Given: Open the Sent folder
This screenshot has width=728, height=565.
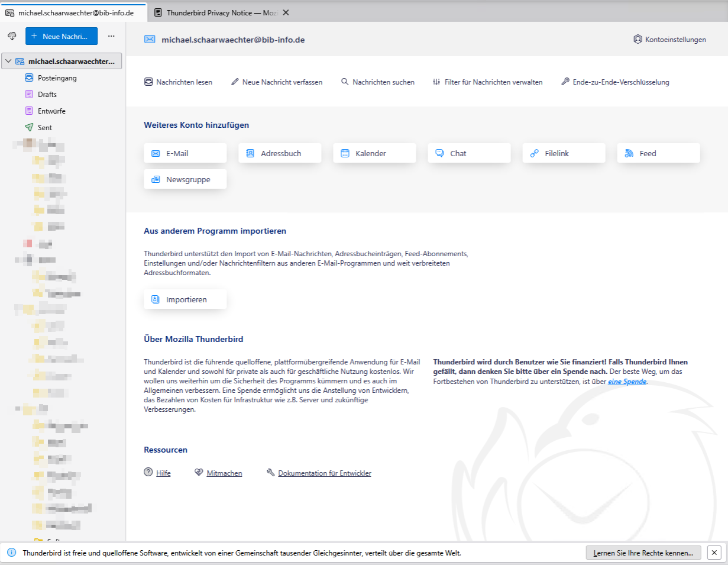Looking at the screenshot, I should pos(45,127).
